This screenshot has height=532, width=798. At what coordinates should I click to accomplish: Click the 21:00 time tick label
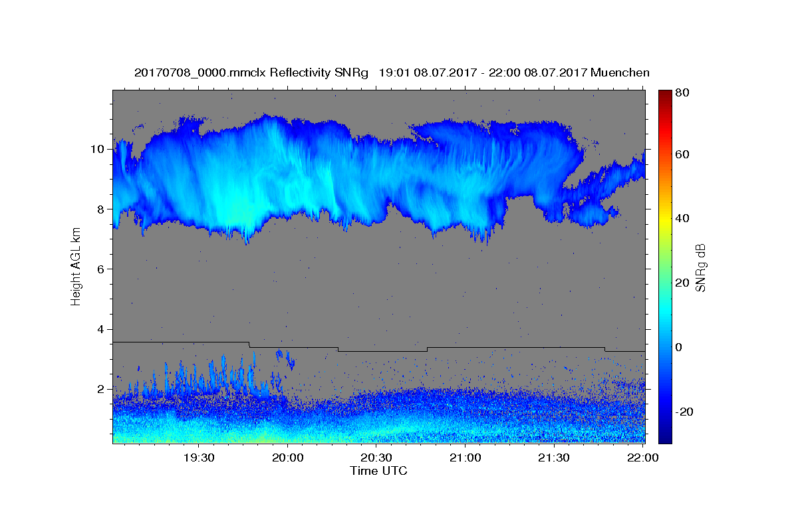(x=465, y=458)
